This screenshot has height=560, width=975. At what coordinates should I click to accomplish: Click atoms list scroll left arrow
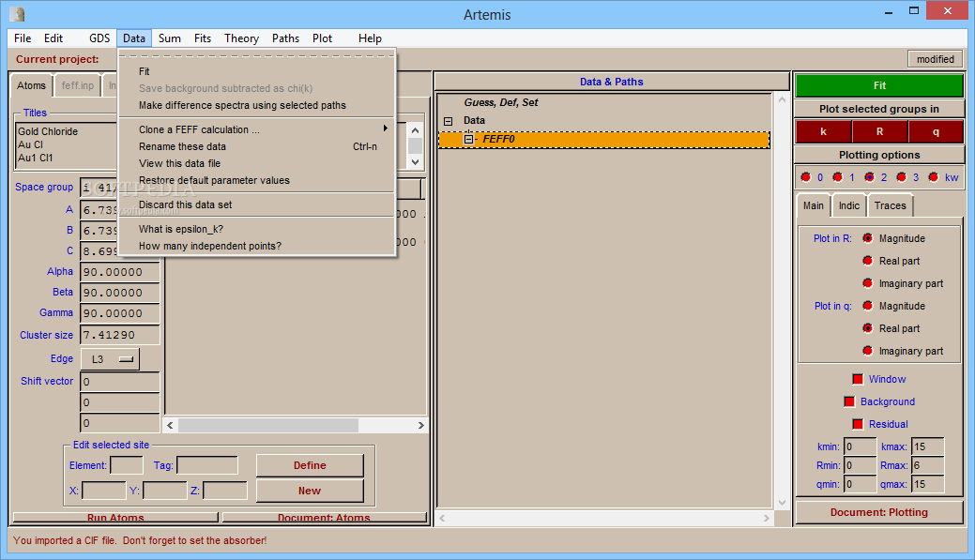pos(171,425)
